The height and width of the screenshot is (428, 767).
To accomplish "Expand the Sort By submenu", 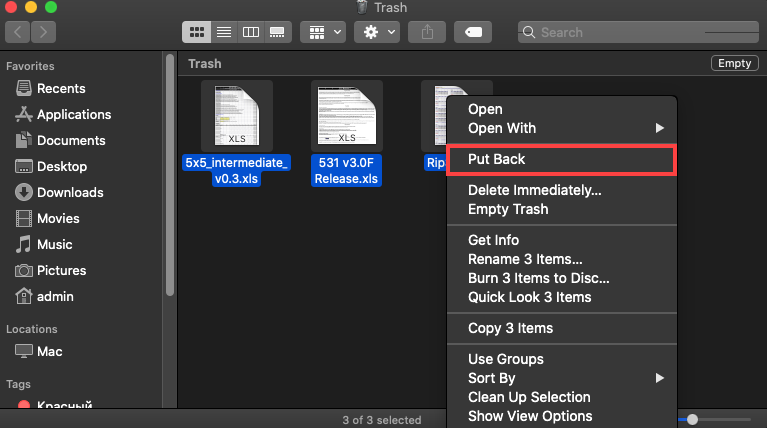I will (562, 378).
